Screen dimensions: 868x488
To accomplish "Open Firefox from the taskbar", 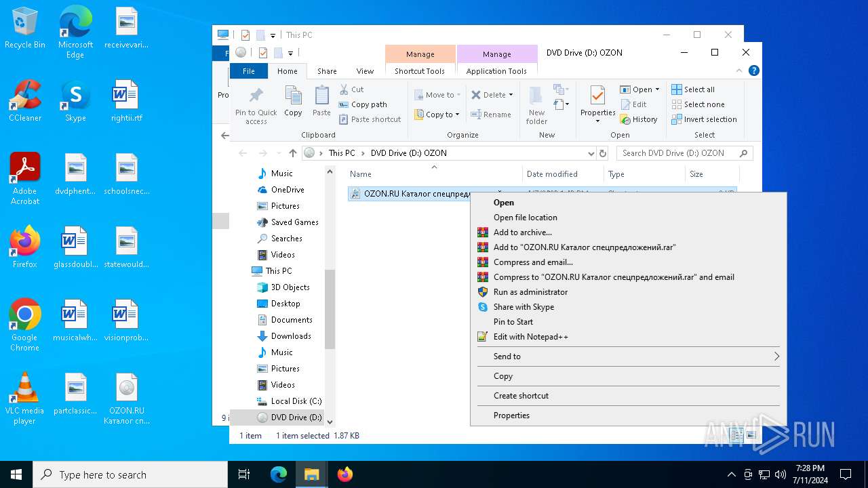I will [345, 474].
